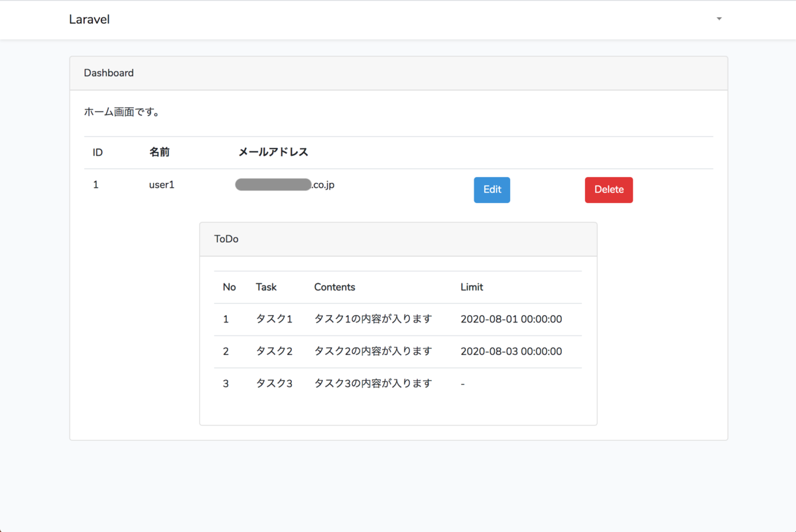
Task: Open the Laravel home link
Action: (90, 19)
